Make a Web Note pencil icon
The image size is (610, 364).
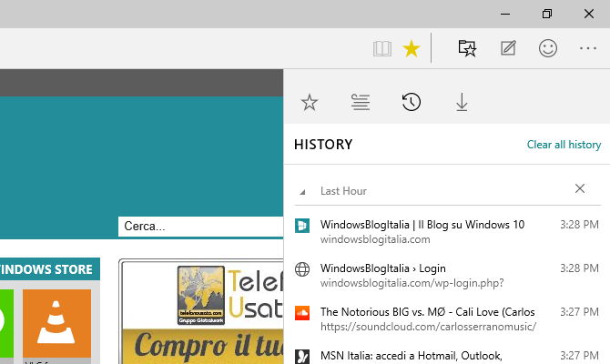508,48
